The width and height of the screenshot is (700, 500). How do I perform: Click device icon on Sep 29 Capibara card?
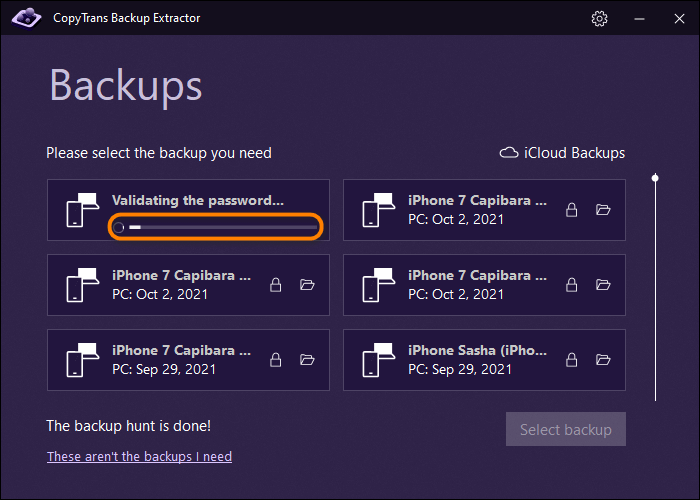pos(83,360)
